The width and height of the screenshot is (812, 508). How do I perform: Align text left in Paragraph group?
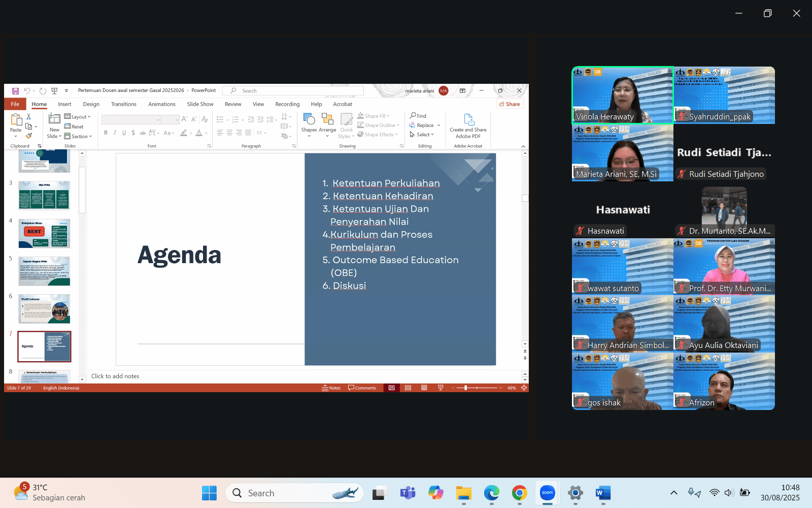click(x=220, y=133)
